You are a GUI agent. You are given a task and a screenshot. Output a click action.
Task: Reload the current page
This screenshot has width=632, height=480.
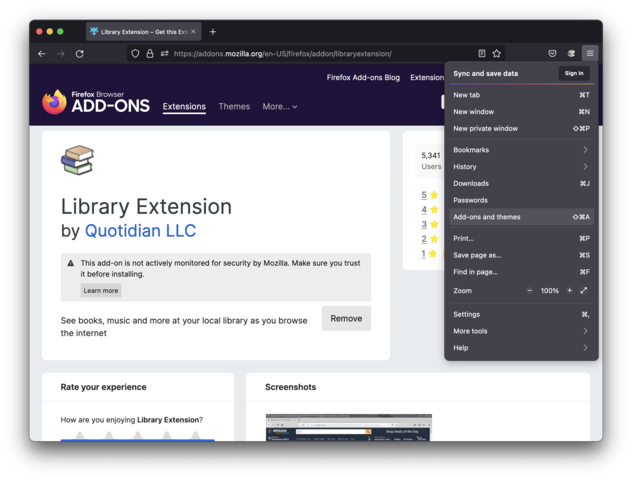point(80,54)
